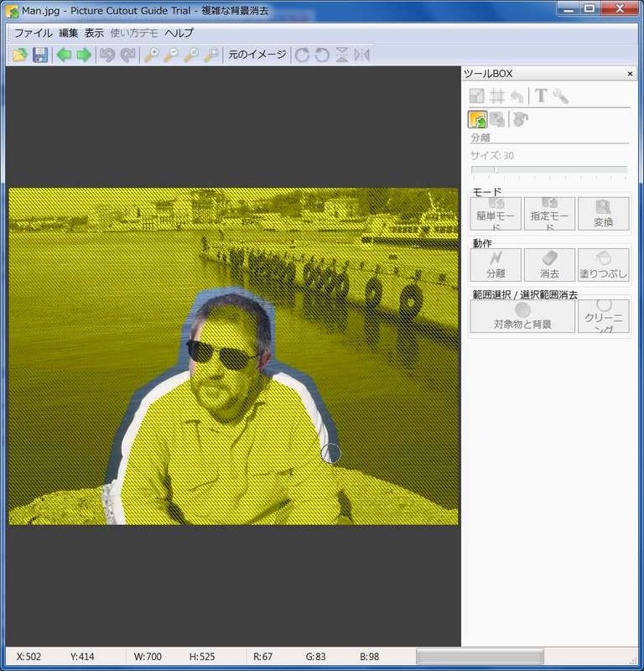The height and width of the screenshot is (671, 644).
Task: Choose the 指定モード button
Action: (549, 214)
